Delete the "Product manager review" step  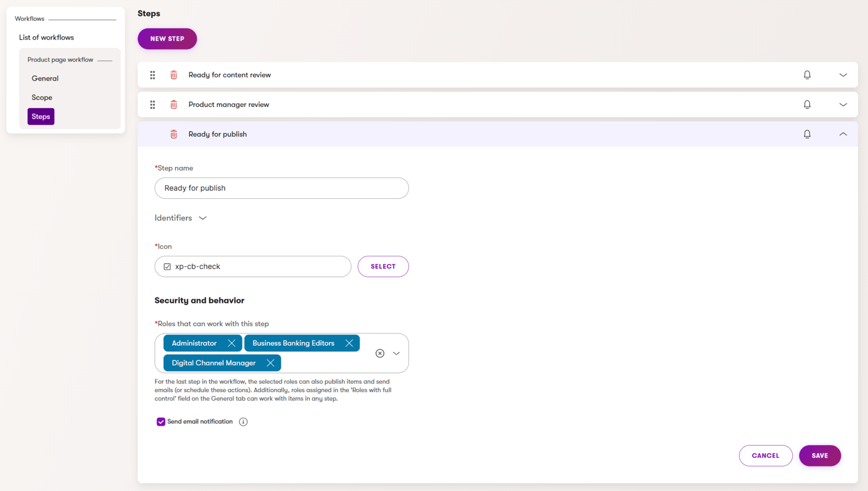pyautogui.click(x=173, y=104)
